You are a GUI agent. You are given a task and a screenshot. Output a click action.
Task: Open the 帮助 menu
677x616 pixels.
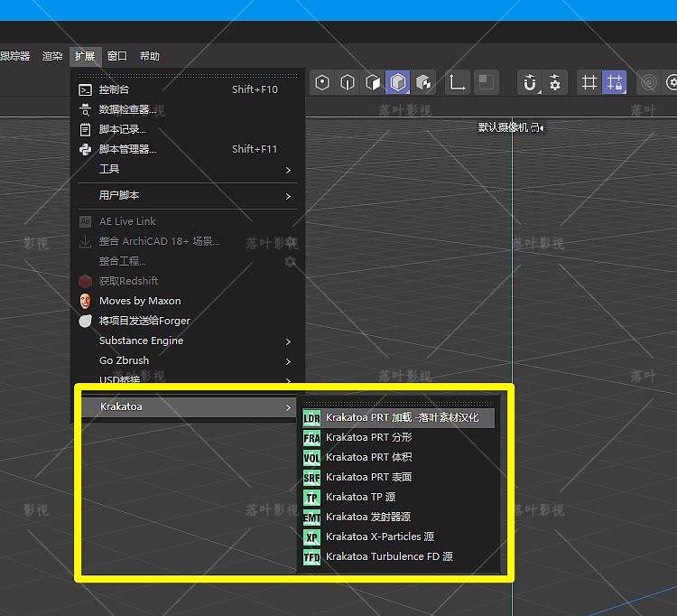[x=149, y=56]
